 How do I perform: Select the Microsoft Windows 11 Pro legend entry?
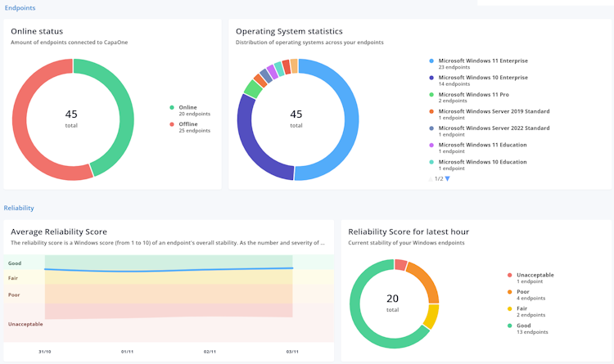point(469,97)
